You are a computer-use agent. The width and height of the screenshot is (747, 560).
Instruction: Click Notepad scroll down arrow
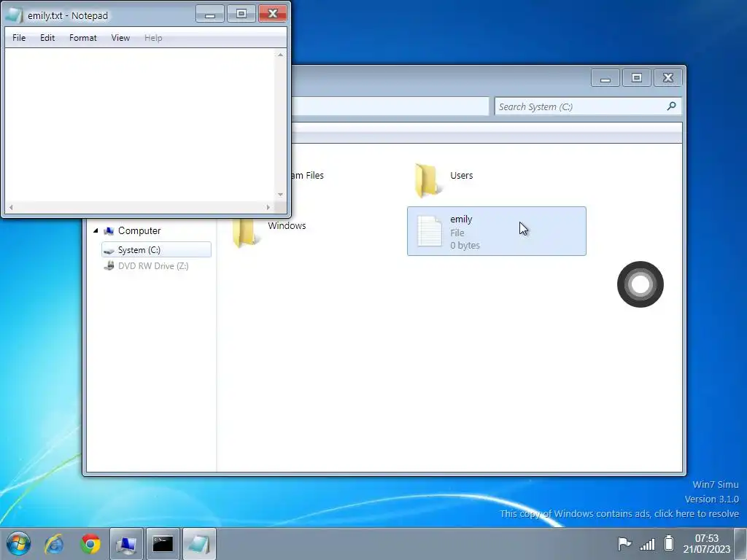pos(281,194)
